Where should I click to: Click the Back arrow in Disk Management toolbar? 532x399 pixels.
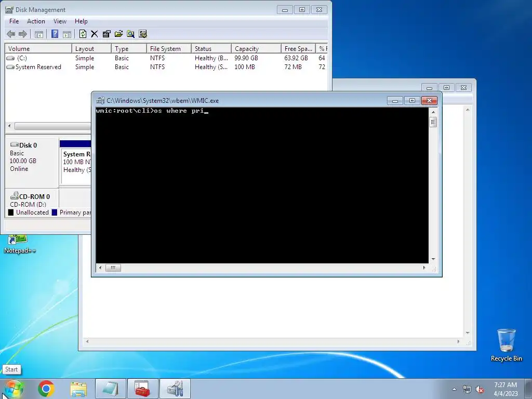(11, 34)
